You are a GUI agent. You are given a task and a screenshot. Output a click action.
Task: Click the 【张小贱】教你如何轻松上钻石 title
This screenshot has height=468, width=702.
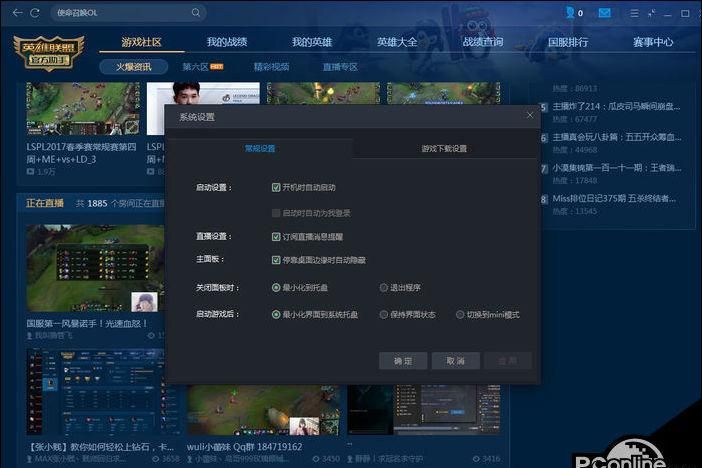click(x=100, y=447)
